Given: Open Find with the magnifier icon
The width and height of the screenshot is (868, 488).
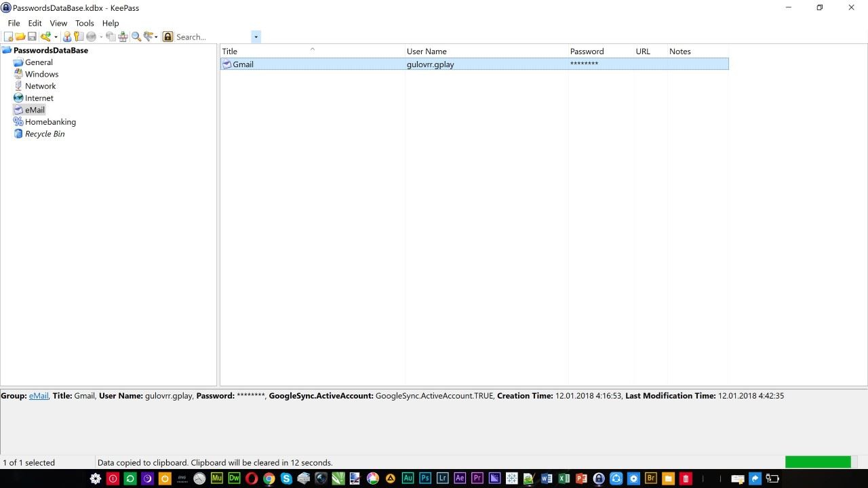Looking at the screenshot, I should [136, 37].
